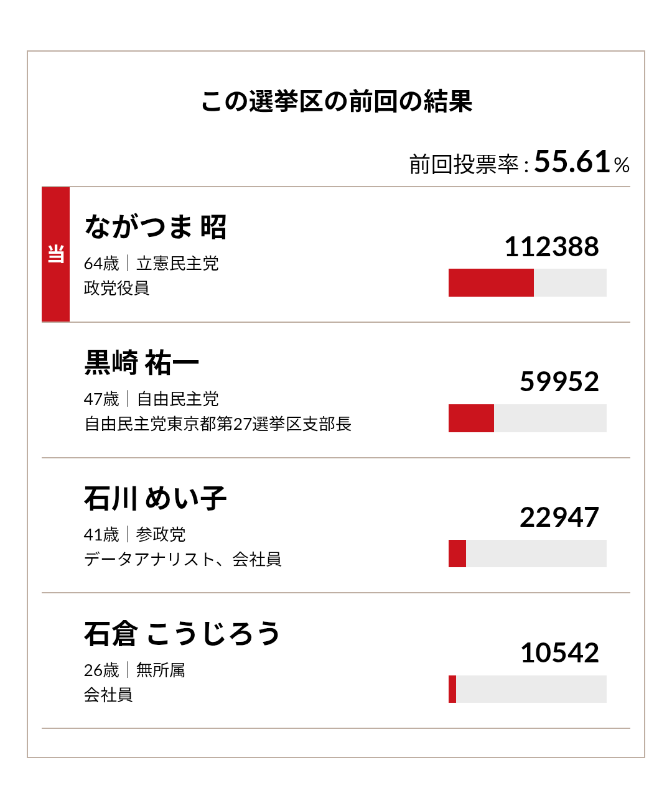672x788 pixels.
Task: Open candidate 石川 めい子's name
Action: [155, 498]
